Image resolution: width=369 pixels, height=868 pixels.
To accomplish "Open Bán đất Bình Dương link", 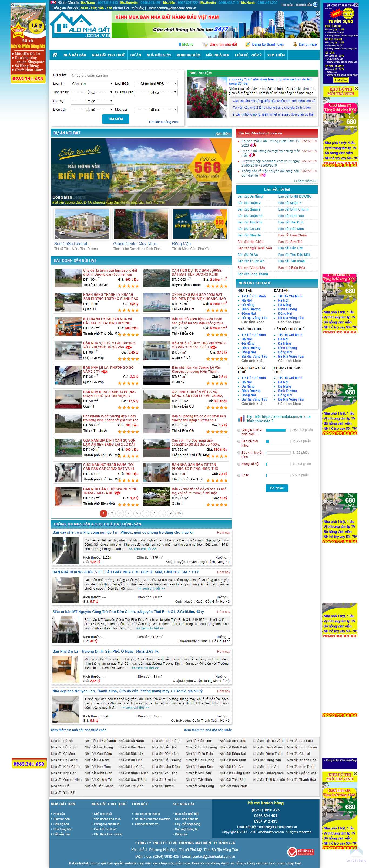I will [295, 196].
